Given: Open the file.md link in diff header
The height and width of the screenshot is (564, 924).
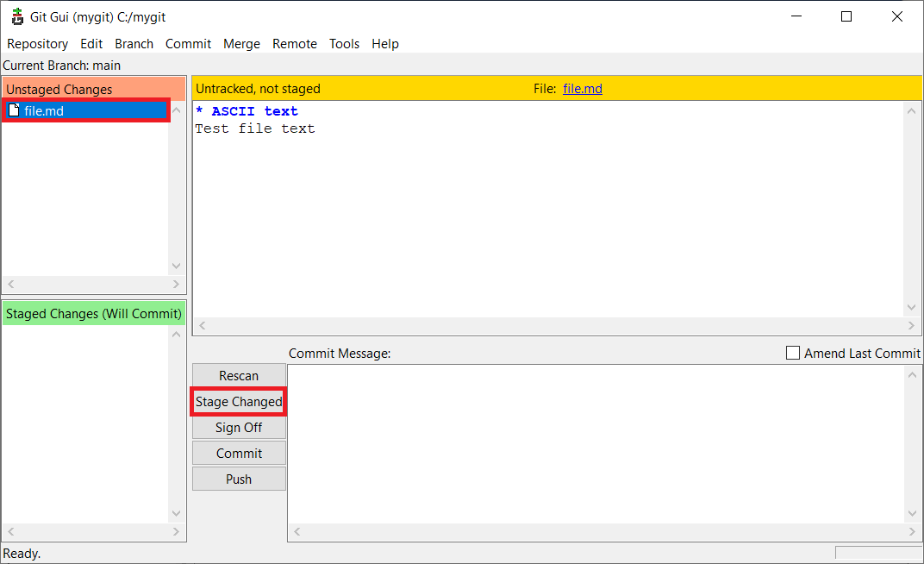Looking at the screenshot, I should (x=582, y=89).
